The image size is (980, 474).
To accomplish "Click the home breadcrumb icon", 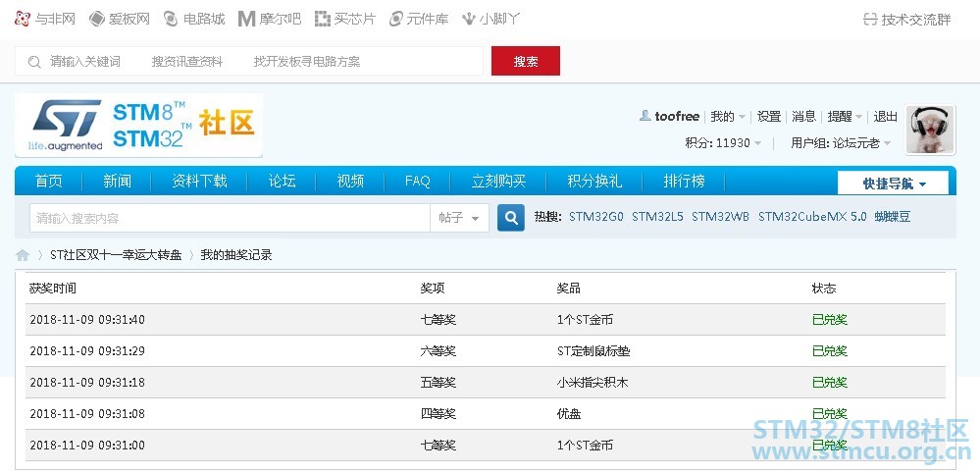I will [23, 255].
